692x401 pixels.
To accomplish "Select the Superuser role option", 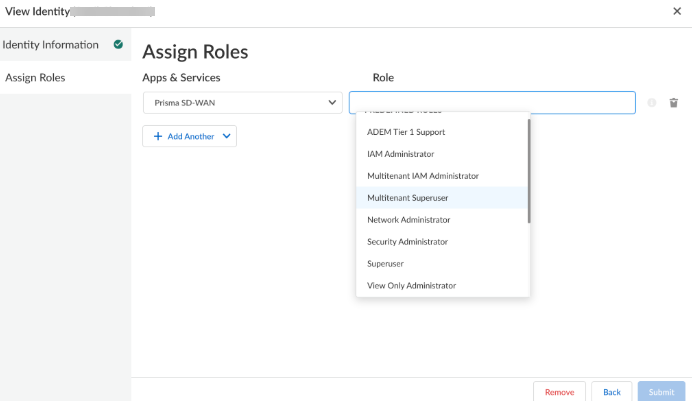I will tap(386, 264).
